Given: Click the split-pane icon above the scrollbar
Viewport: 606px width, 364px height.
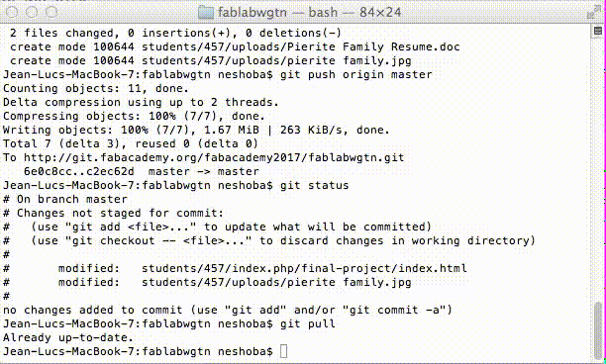Looking at the screenshot, I should coord(597,31).
